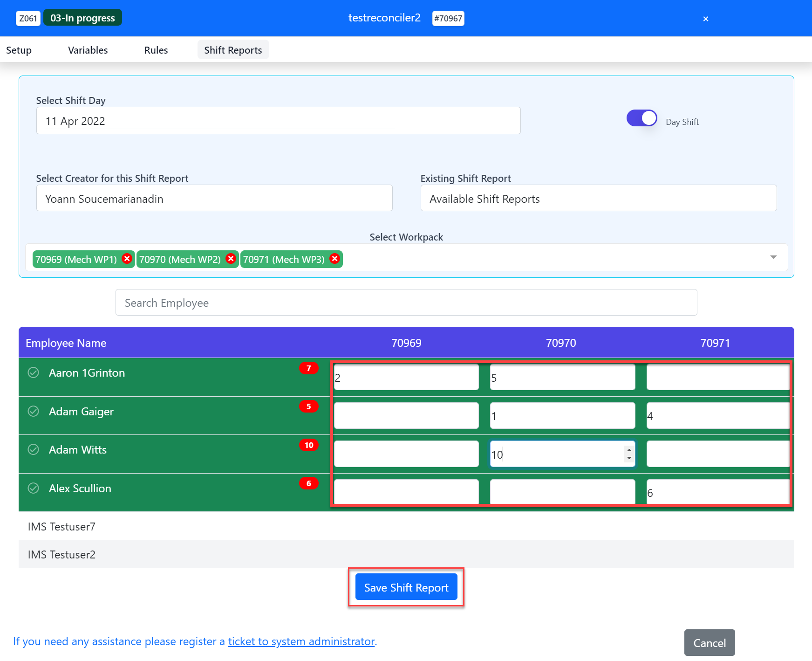Close the testreconciler2 dialog with the X
The width and height of the screenshot is (812, 661).
(x=705, y=19)
